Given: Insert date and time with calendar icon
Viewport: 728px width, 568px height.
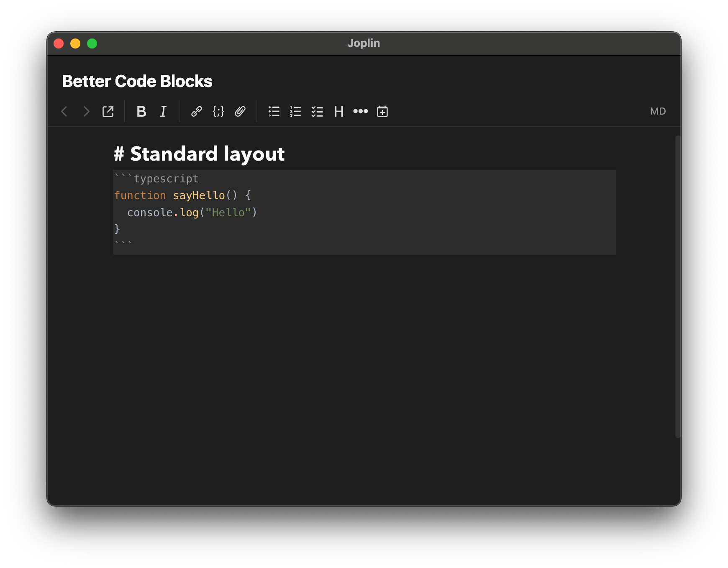Looking at the screenshot, I should point(382,111).
